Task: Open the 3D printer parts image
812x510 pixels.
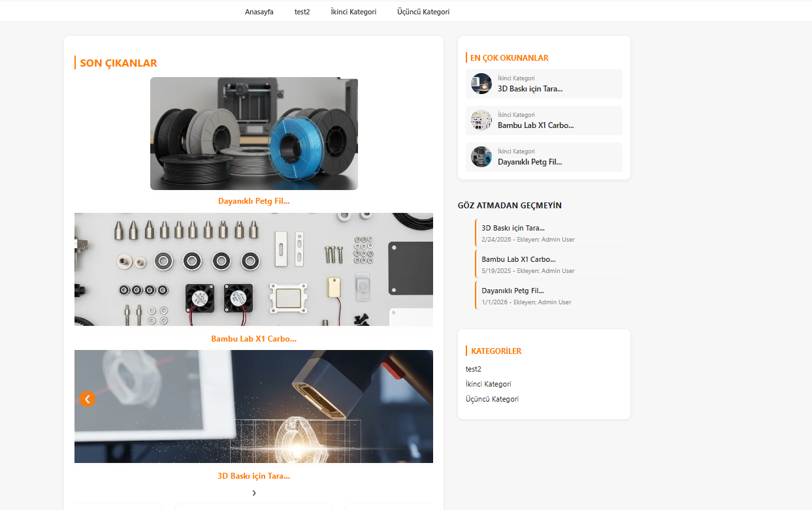Action: pos(253,270)
